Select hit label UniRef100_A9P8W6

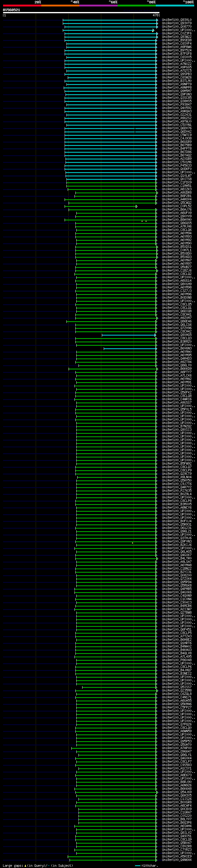pyautogui.click(x=177, y=47)
